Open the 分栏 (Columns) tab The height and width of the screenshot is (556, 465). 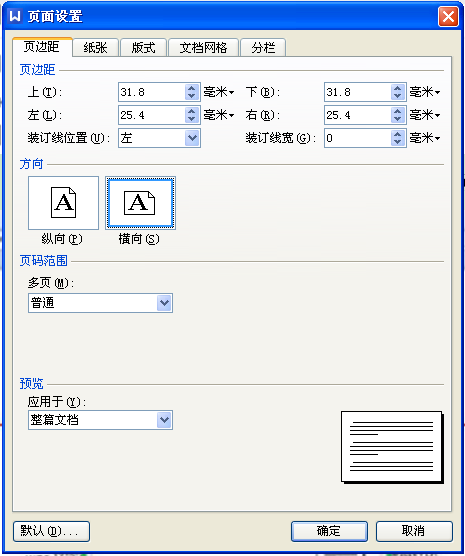click(x=263, y=48)
